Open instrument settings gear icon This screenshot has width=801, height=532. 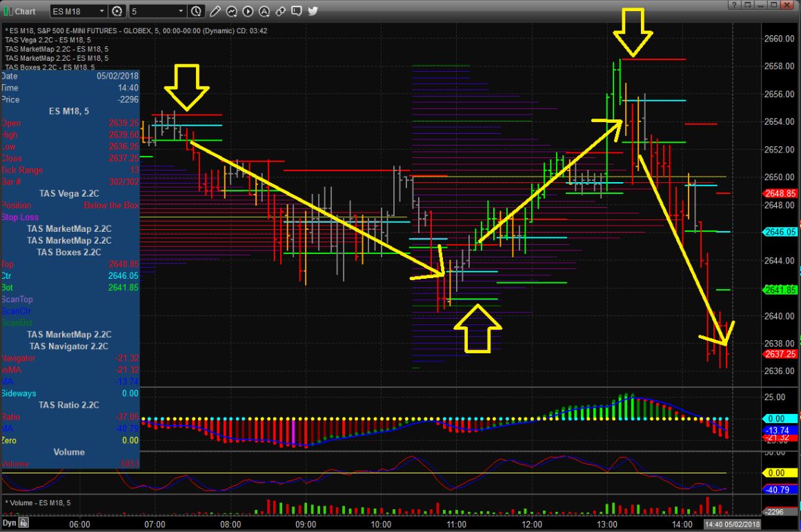coord(117,11)
